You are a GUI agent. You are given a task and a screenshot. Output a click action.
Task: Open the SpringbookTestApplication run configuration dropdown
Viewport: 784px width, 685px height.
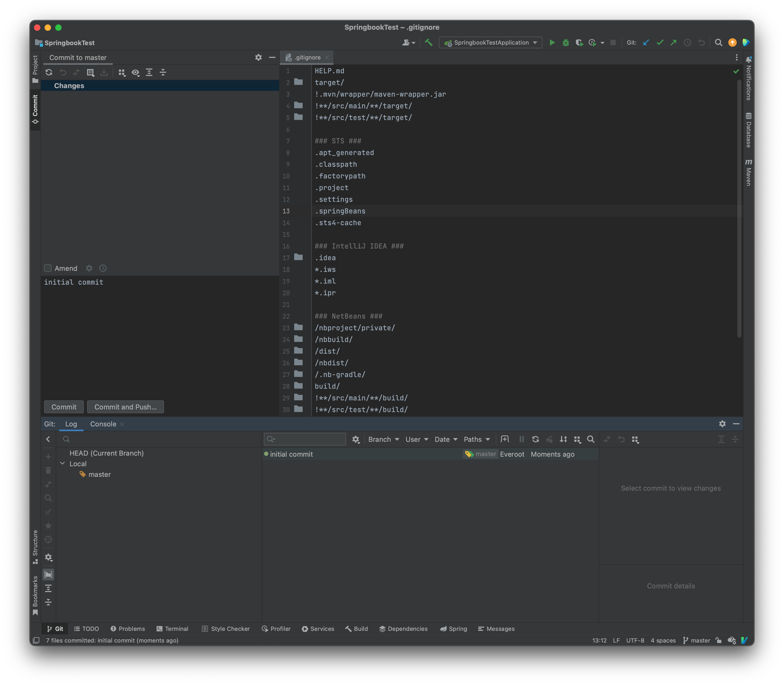click(x=490, y=42)
